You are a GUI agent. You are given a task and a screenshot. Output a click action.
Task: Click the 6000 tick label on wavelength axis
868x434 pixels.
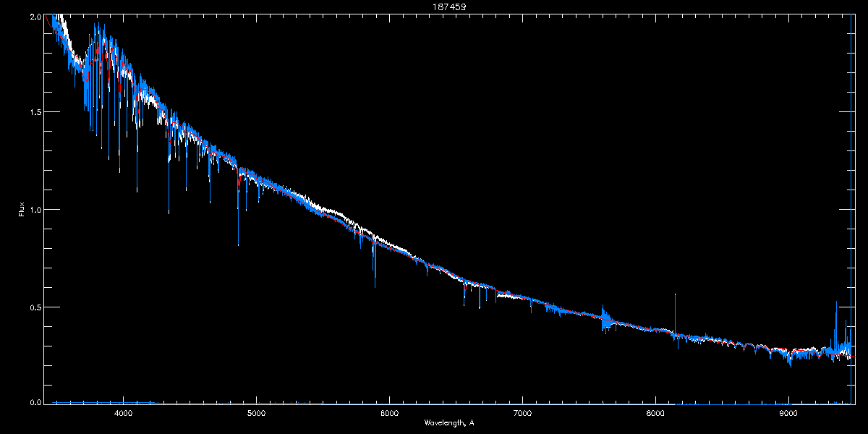tap(389, 413)
